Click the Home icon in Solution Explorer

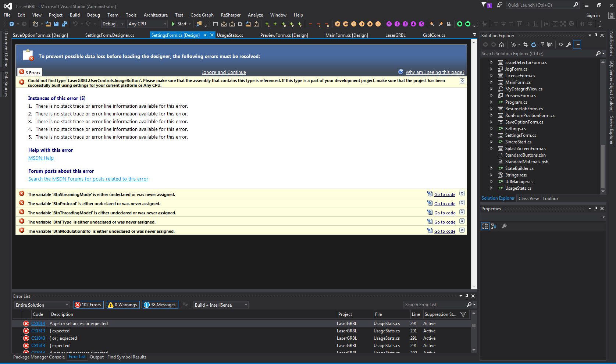[502, 44]
